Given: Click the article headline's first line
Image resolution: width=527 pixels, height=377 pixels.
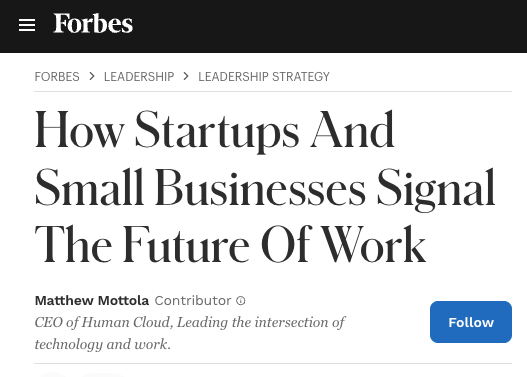Looking at the screenshot, I should [214, 130].
